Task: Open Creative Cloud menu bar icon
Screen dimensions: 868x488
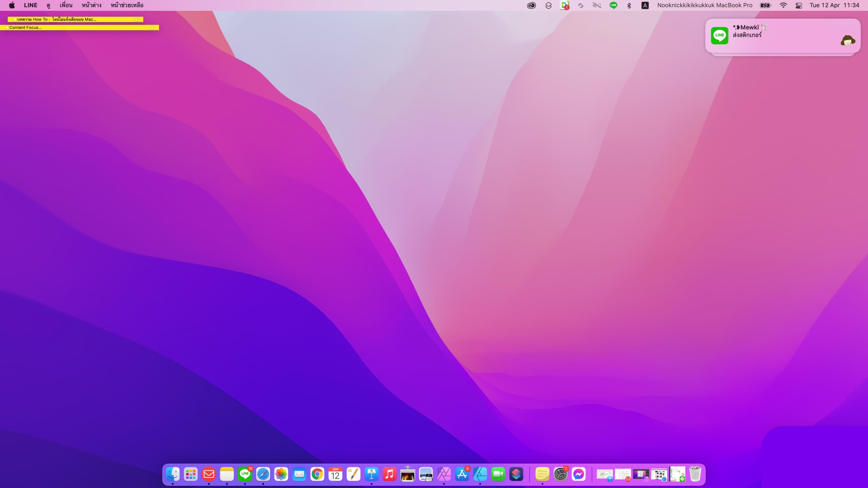Action: click(x=531, y=5)
